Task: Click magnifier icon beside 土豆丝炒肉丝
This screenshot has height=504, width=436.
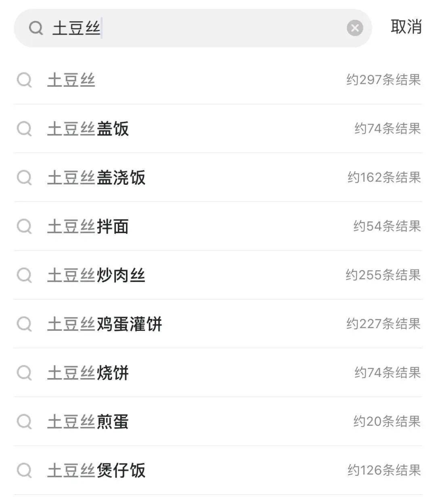Action: point(24,276)
